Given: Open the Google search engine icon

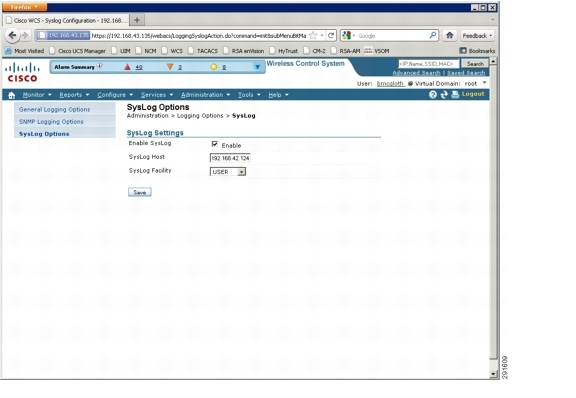Looking at the screenshot, I should point(346,35).
